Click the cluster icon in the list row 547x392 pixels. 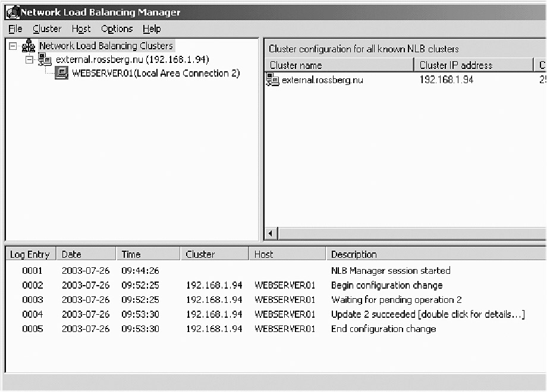[273, 80]
